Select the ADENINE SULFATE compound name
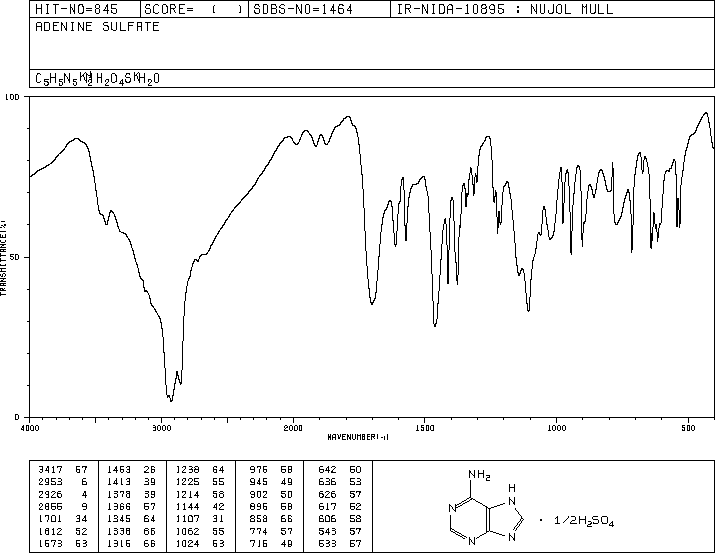The height and width of the screenshot is (553, 715). click(x=97, y=26)
